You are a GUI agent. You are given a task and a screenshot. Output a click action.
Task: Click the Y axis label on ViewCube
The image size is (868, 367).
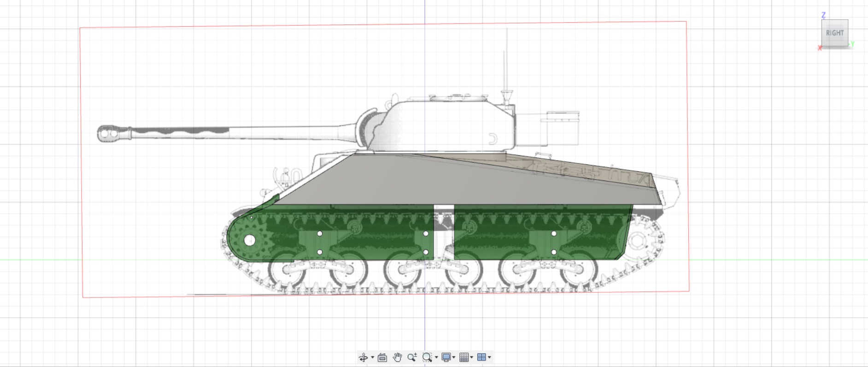(x=853, y=44)
